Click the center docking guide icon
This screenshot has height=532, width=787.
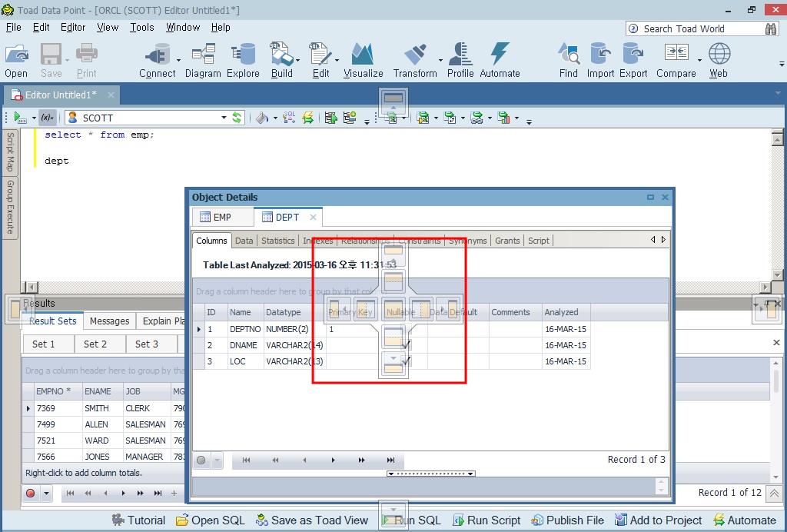[393, 310]
